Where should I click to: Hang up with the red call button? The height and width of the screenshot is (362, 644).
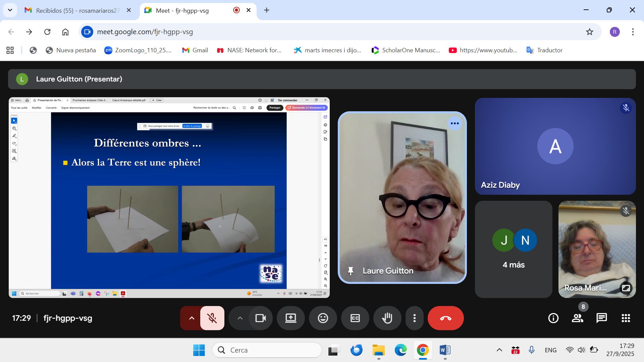[x=445, y=318]
